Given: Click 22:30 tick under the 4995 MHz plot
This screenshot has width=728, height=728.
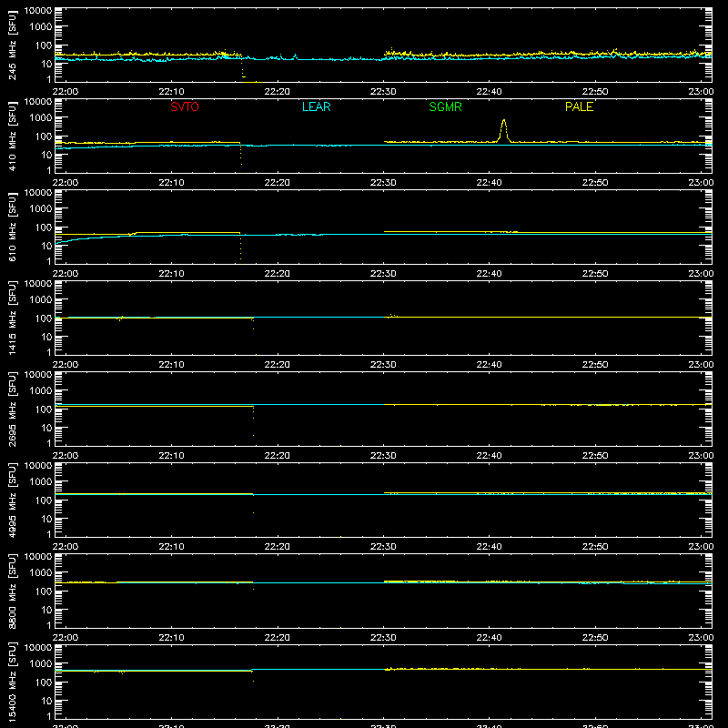Looking at the screenshot, I should pos(383,547).
